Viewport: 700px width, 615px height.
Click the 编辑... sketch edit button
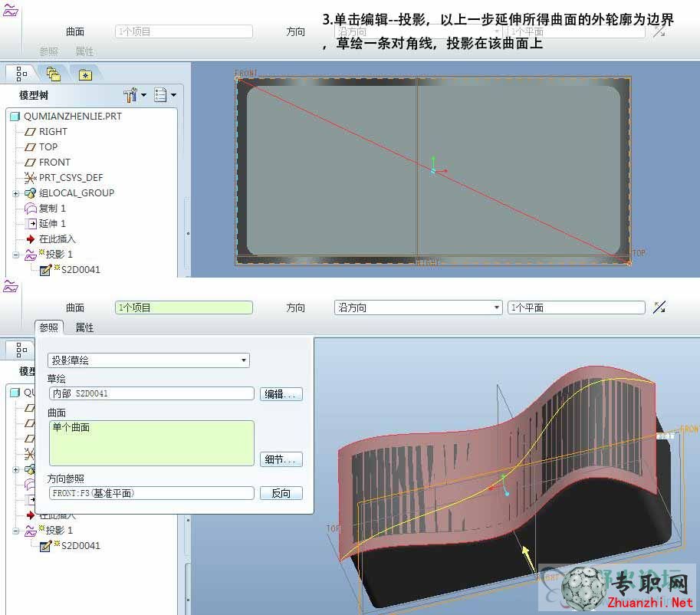281,394
